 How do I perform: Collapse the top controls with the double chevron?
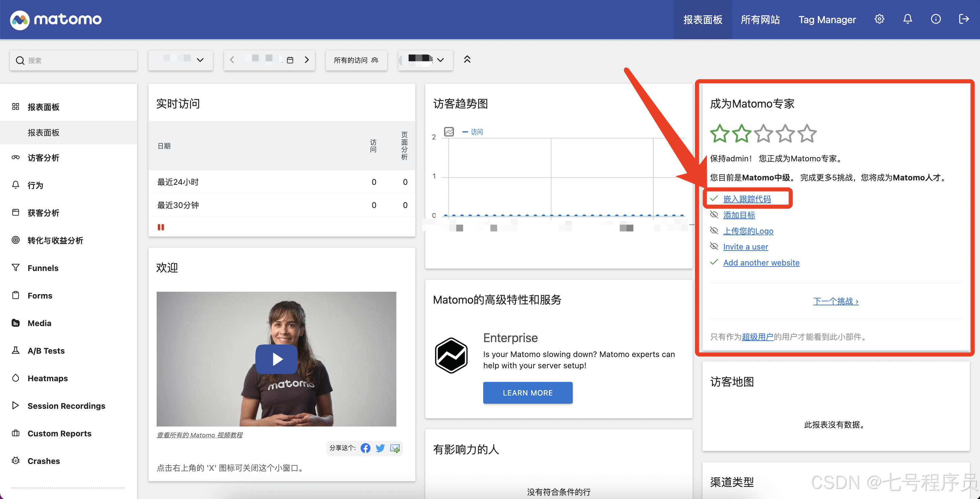tap(467, 59)
